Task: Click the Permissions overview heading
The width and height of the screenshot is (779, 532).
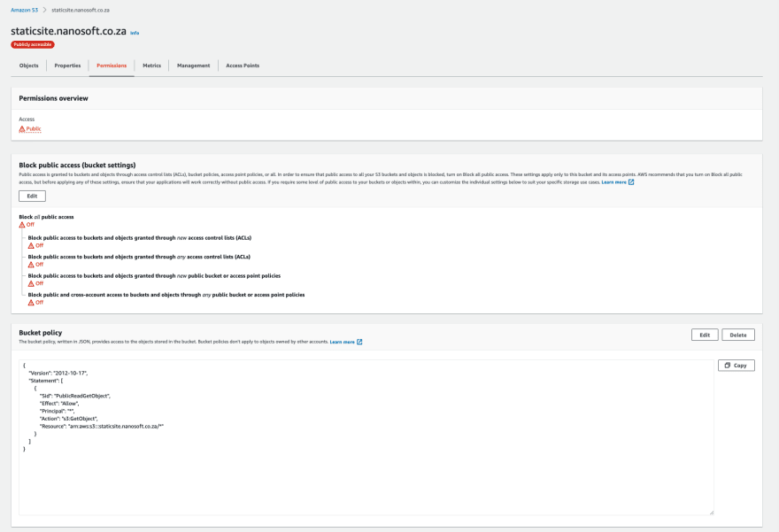Action: click(x=54, y=98)
